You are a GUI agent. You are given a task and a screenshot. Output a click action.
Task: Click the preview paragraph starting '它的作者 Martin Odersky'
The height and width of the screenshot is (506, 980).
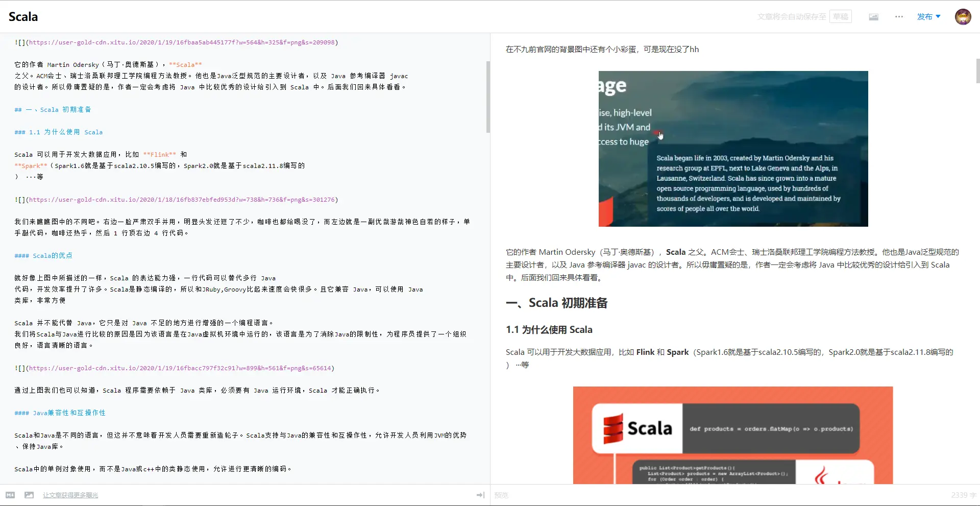[x=732, y=265]
